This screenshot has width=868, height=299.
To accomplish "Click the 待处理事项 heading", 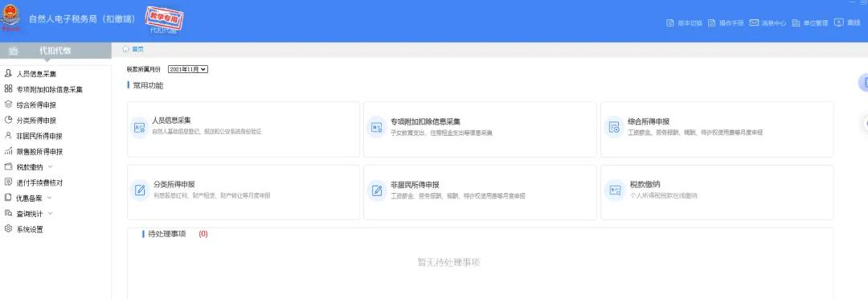I will 167,234.
